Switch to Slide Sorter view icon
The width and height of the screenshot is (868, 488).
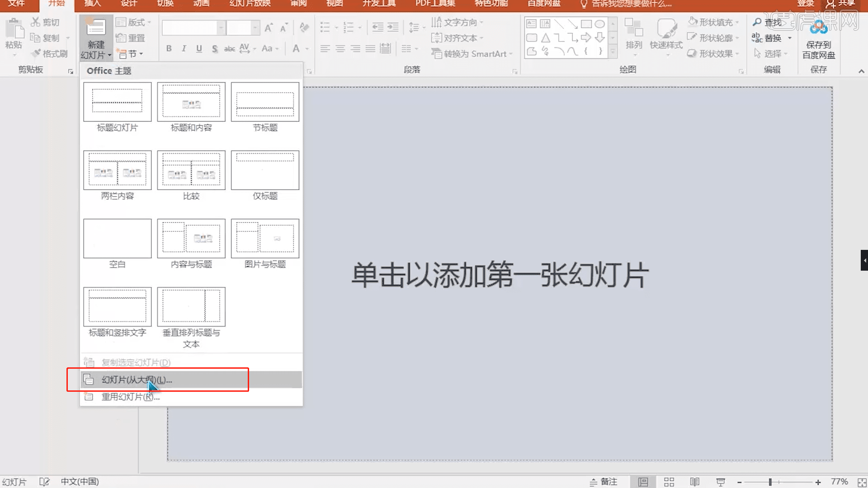pos(669,482)
